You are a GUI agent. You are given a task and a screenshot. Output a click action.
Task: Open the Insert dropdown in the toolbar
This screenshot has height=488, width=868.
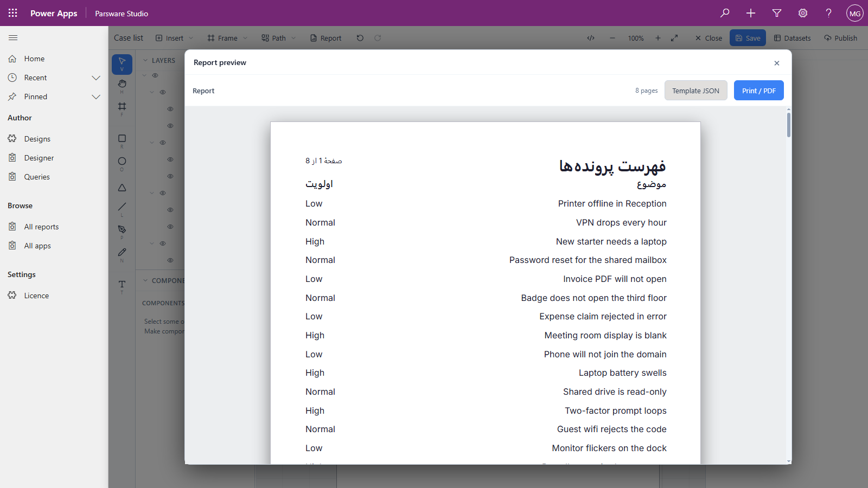click(x=174, y=38)
